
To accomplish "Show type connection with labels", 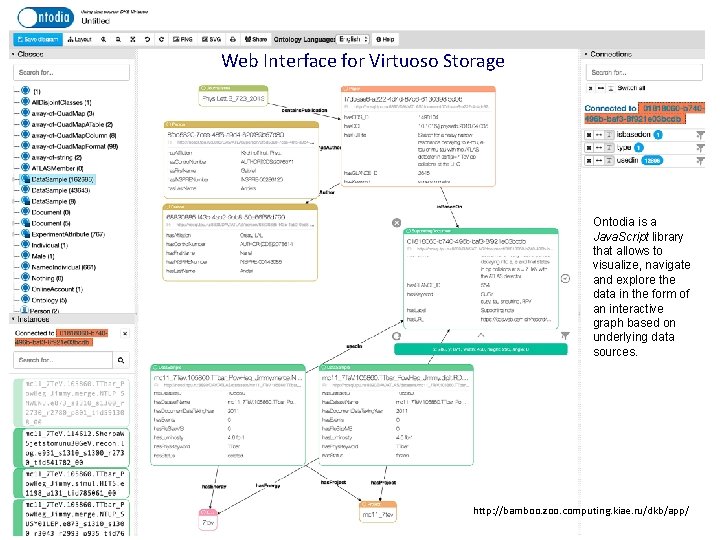I will 609,147.
